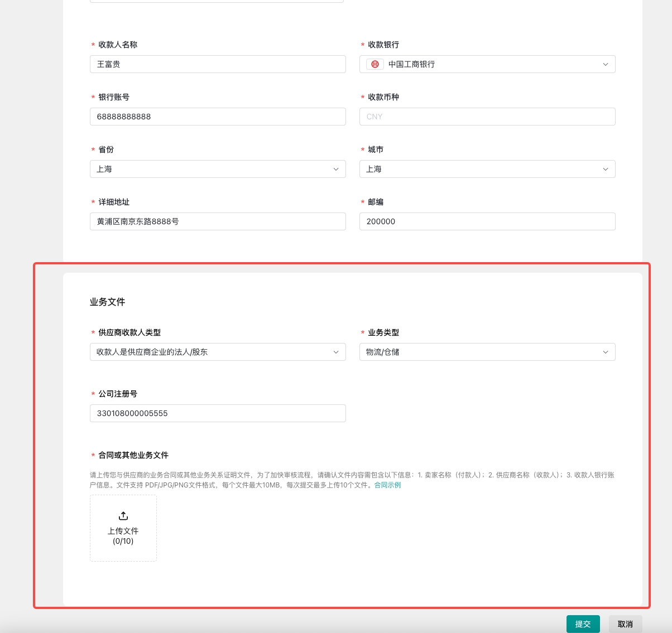Click the ICBC bank logo icon
The image size is (672, 633).
375,64
